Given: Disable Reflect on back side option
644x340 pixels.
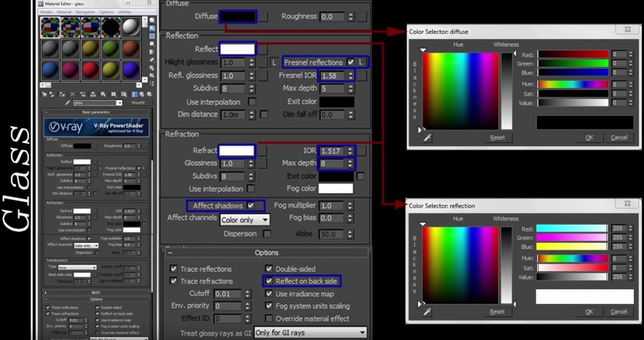Looking at the screenshot, I should [x=269, y=281].
